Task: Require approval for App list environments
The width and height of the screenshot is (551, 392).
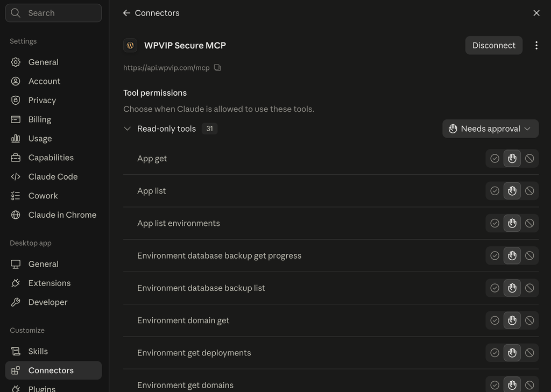Action: 512,223
